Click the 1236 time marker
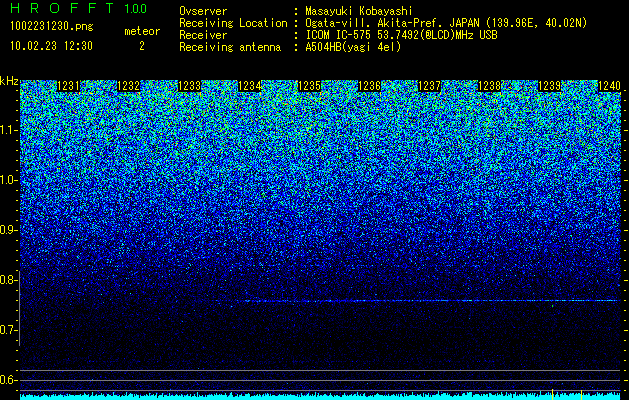629x400 pixels. [x=369, y=86]
